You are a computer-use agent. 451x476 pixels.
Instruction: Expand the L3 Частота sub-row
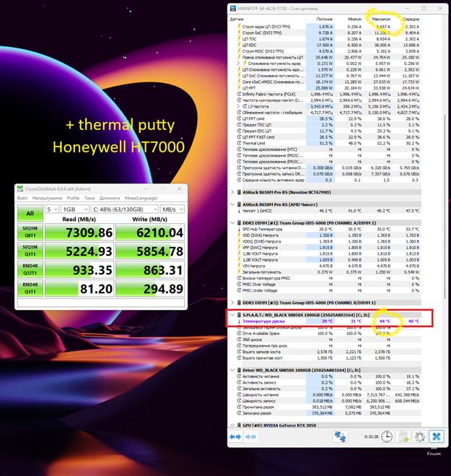(x=238, y=107)
